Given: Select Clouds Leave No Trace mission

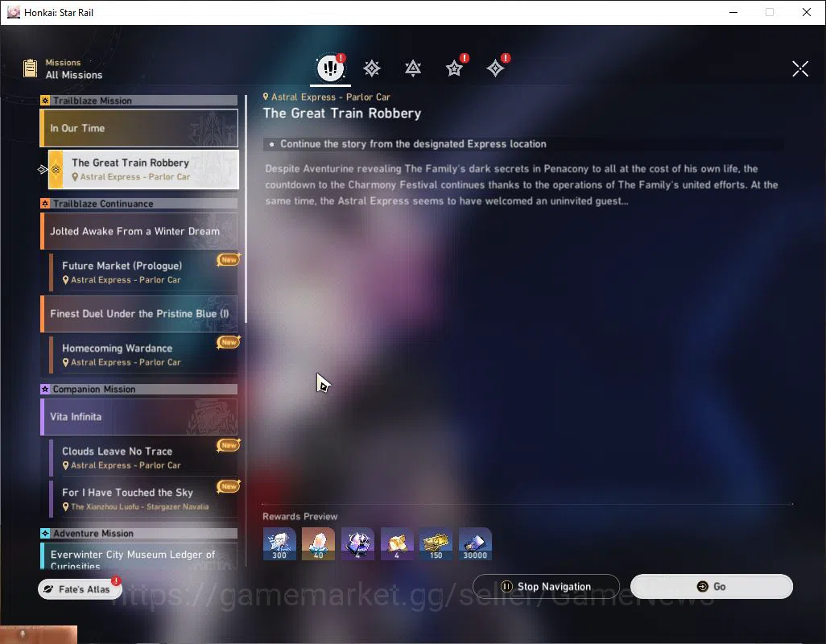Looking at the screenshot, I should pyautogui.click(x=143, y=457).
